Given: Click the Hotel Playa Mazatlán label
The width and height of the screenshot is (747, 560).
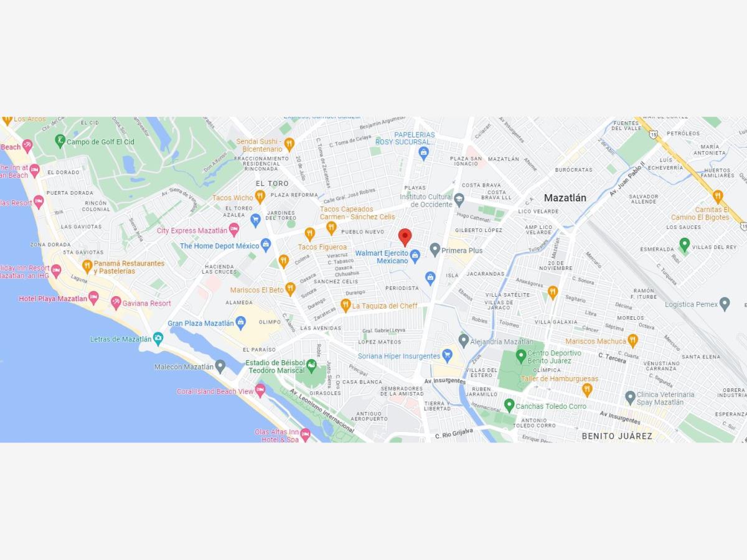Looking at the screenshot, I should tap(53, 299).
